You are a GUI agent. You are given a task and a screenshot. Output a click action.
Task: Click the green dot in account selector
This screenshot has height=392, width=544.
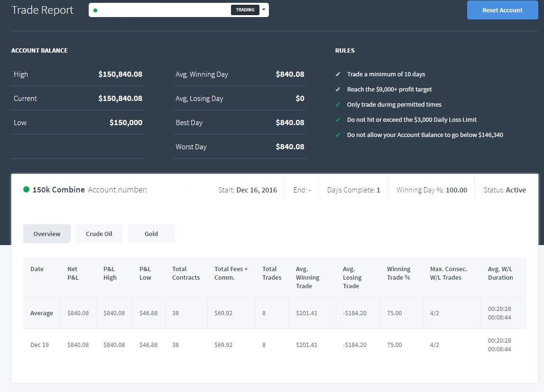[x=95, y=10]
